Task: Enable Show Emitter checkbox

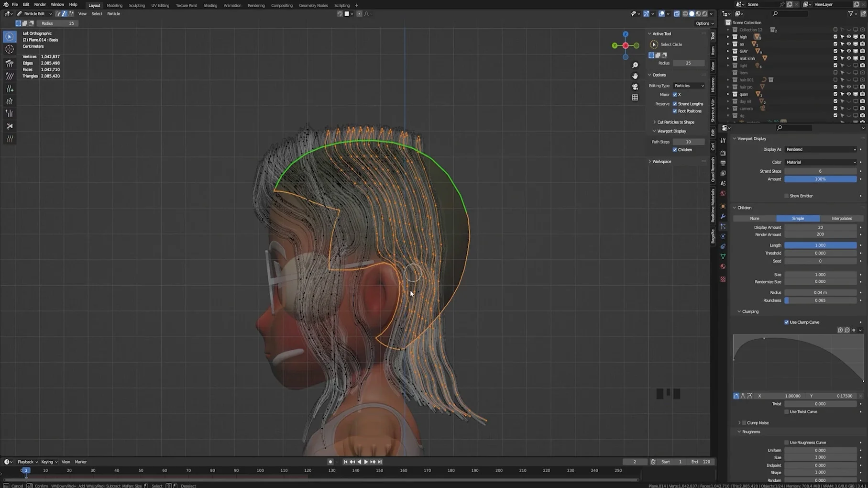Action: [787, 196]
